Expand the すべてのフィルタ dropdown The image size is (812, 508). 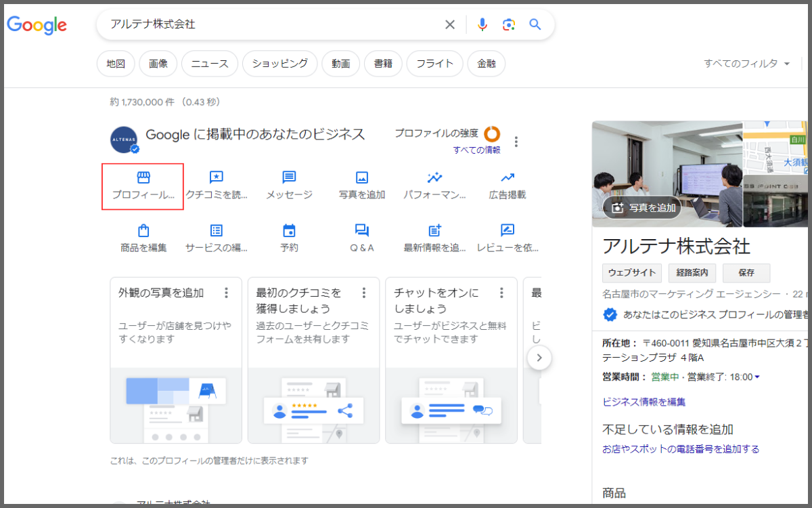click(x=747, y=64)
